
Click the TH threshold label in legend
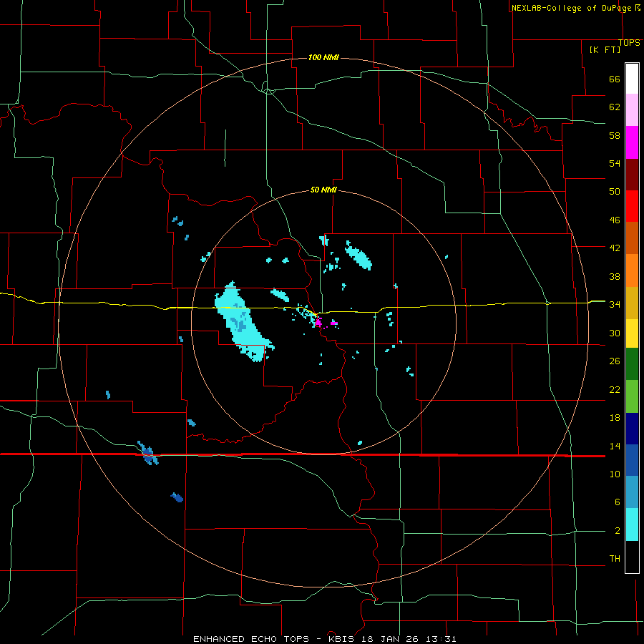[615, 559]
